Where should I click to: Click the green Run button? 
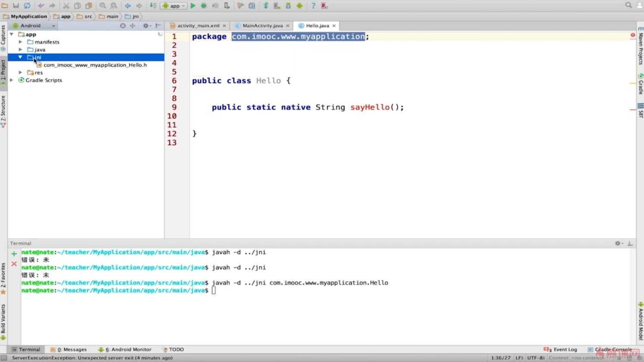point(193,6)
